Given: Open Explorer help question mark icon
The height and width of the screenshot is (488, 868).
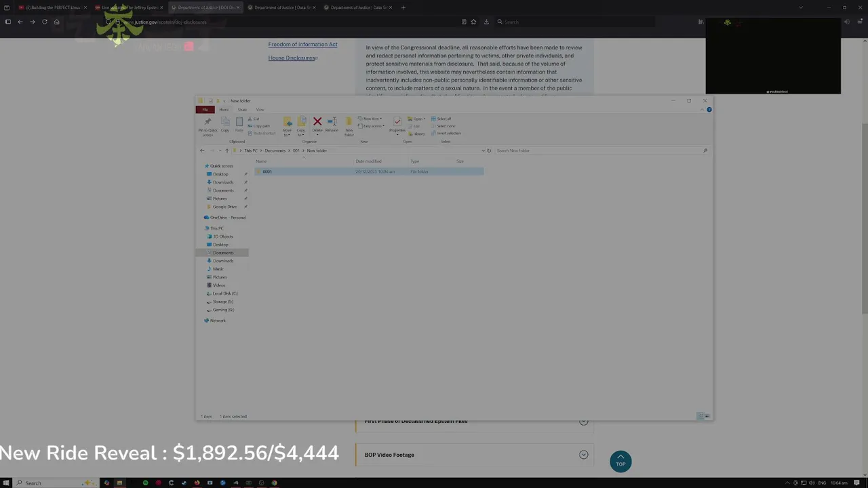Looking at the screenshot, I should [709, 110].
